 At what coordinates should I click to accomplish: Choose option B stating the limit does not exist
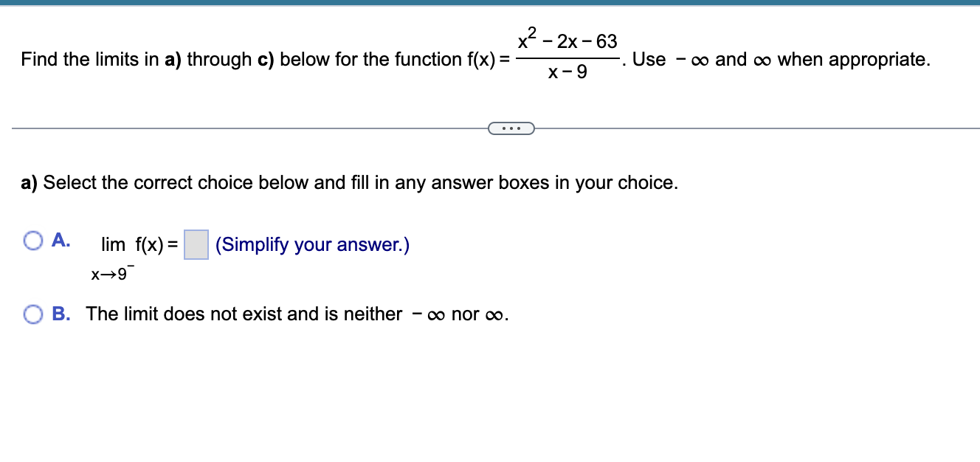coord(32,314)
